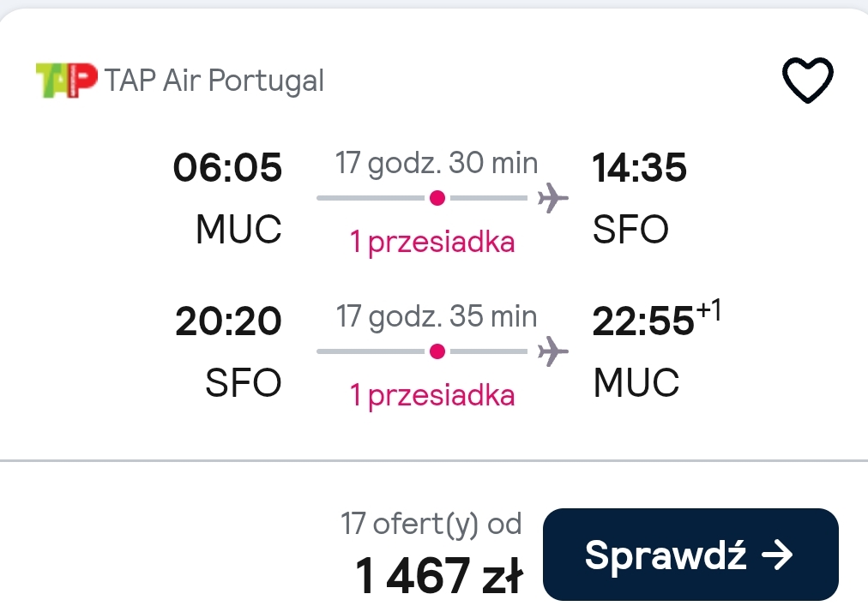Click the '17 ofert(y) od' text
This screenshot has width=868, height=612.
tap(431, 524)
